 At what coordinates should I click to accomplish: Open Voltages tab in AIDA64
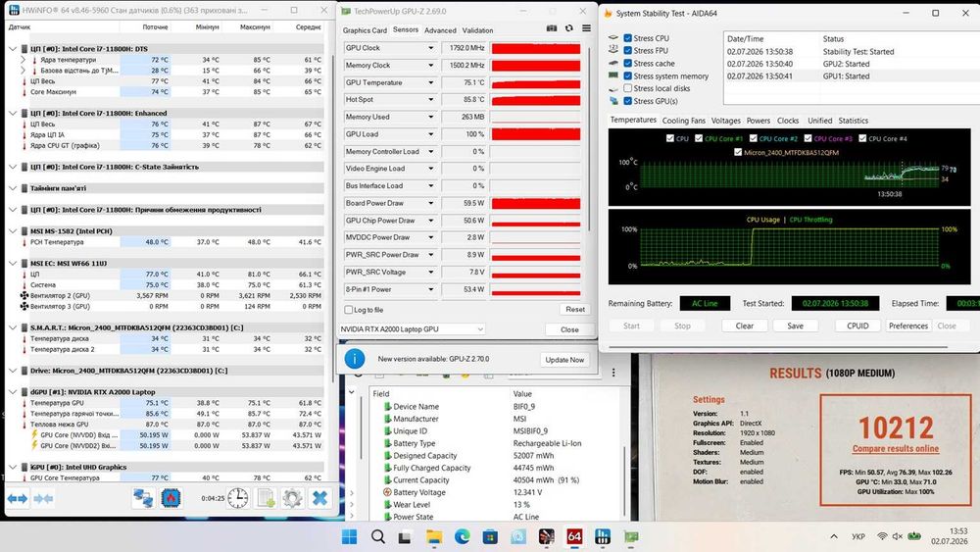(x=725, y=120)
